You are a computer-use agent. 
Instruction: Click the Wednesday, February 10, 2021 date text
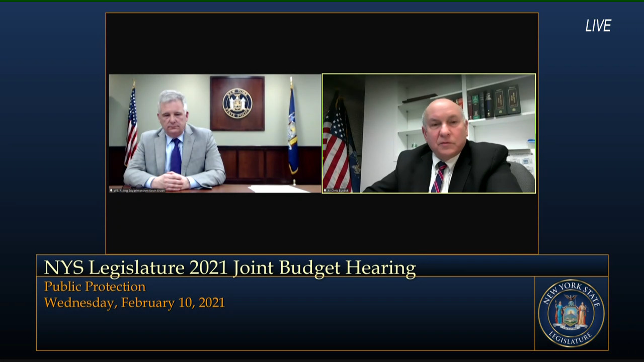point(134,303)
